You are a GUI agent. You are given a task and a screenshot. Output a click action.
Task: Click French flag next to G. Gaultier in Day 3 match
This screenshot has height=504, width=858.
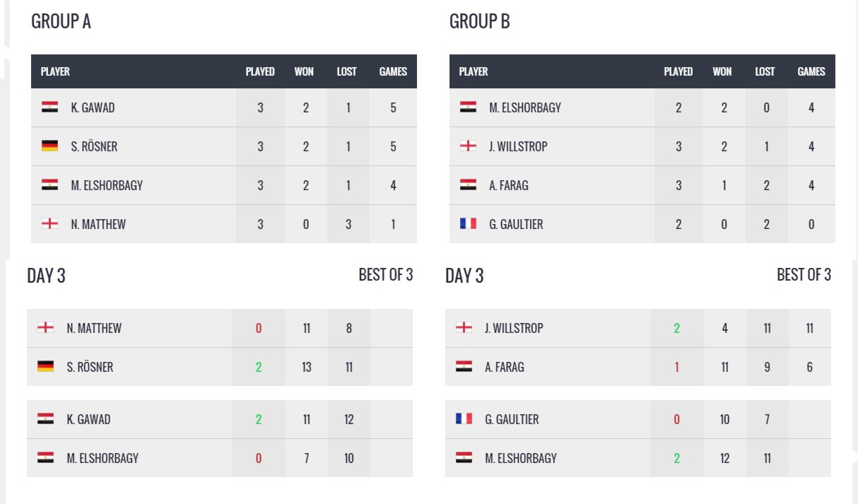[x=464, y=419]
